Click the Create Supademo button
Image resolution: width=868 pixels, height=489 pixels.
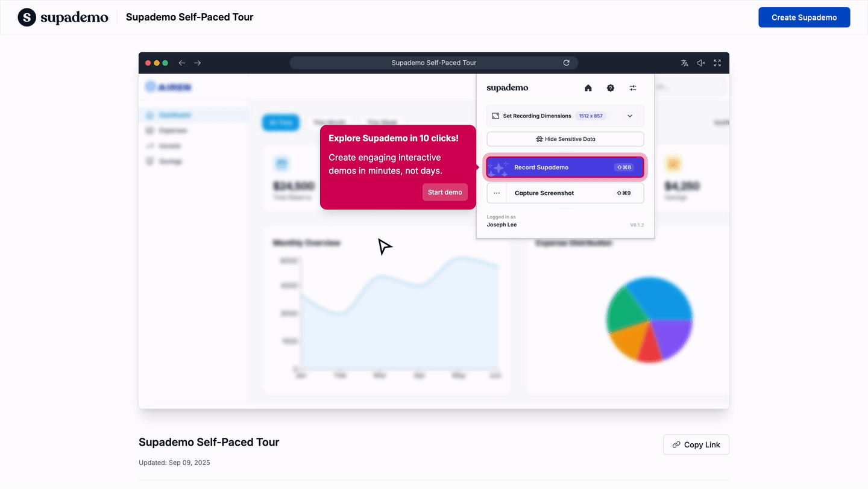click(x=804, y=17)
